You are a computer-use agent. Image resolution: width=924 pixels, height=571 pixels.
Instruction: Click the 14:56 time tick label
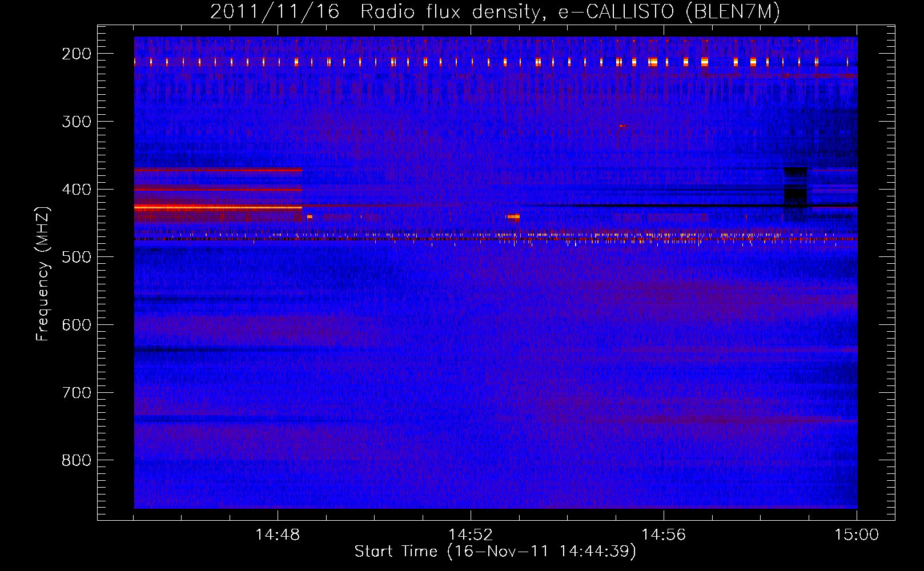664,535
